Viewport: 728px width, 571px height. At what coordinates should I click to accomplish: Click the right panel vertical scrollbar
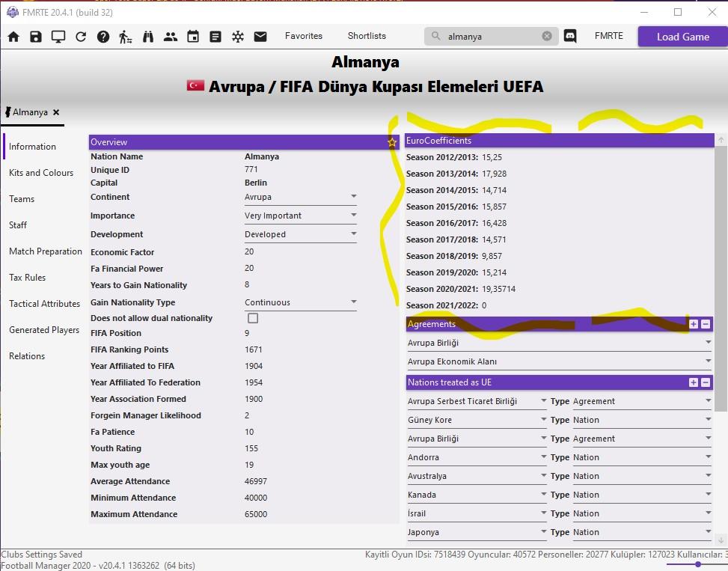pos(720,278)
